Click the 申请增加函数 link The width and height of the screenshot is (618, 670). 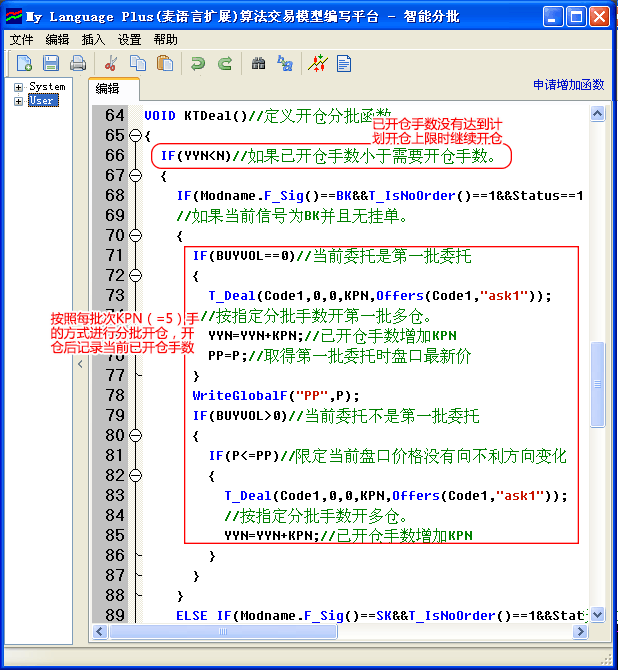[x=568, y=85]
